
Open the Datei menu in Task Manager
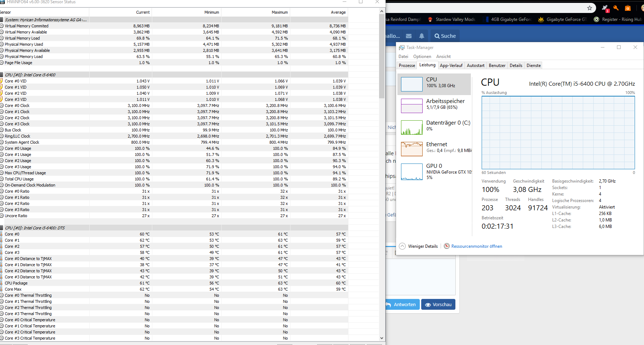click(x=403, y=57)
